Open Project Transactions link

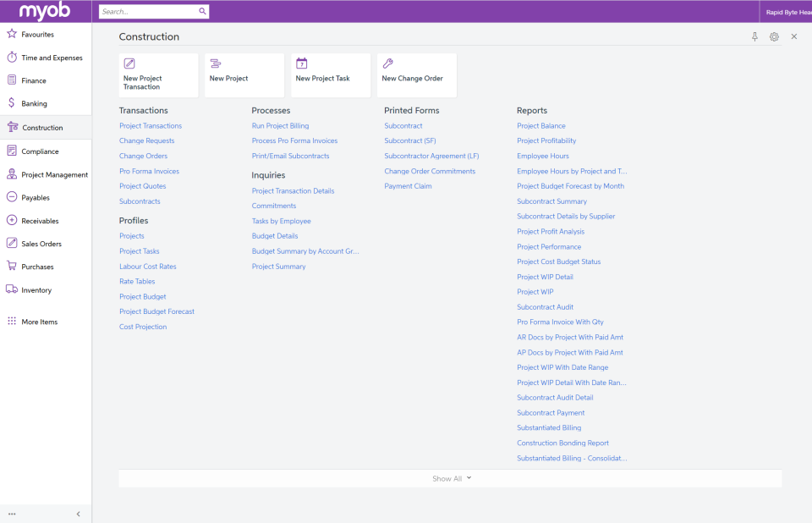(151, 126)
